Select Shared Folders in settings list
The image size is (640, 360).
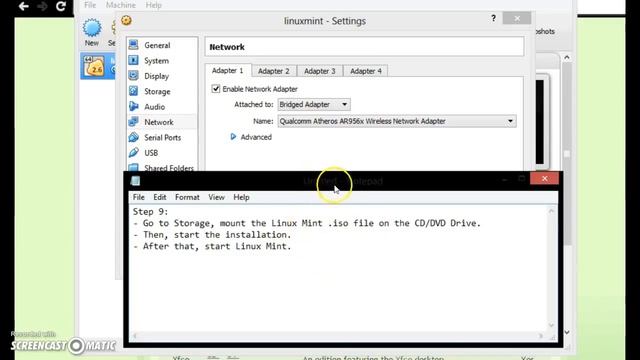[x=169, y=168]
